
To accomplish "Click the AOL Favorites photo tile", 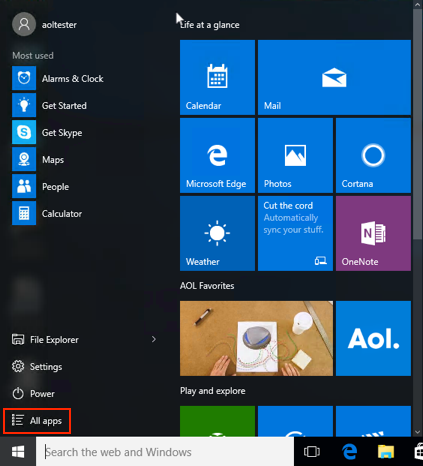I will pyautogui.click(x=256, y=338).
